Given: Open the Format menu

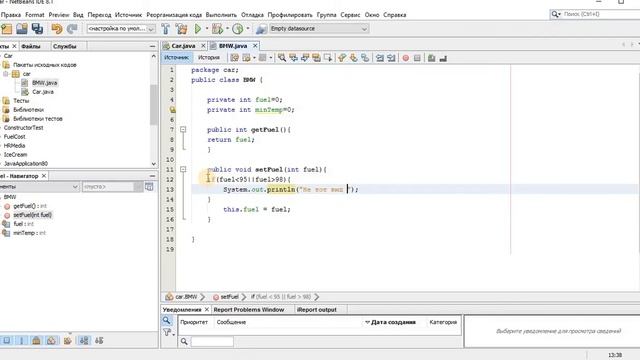Looking at the screenshot, I should (34, 15).
